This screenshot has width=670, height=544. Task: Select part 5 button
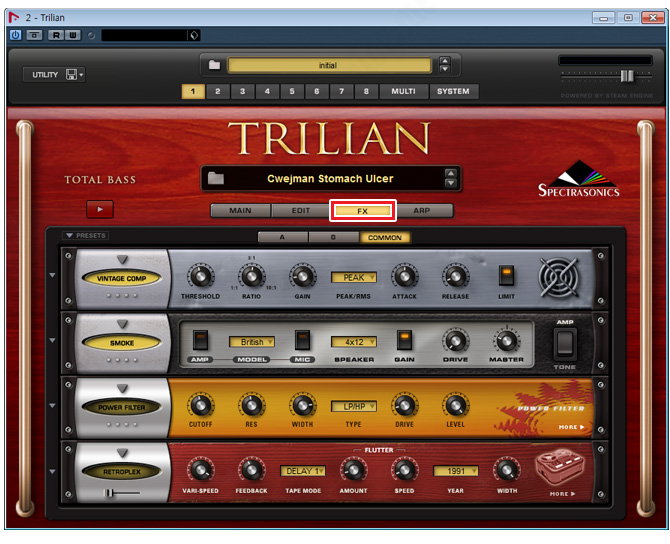coord(292,91)
